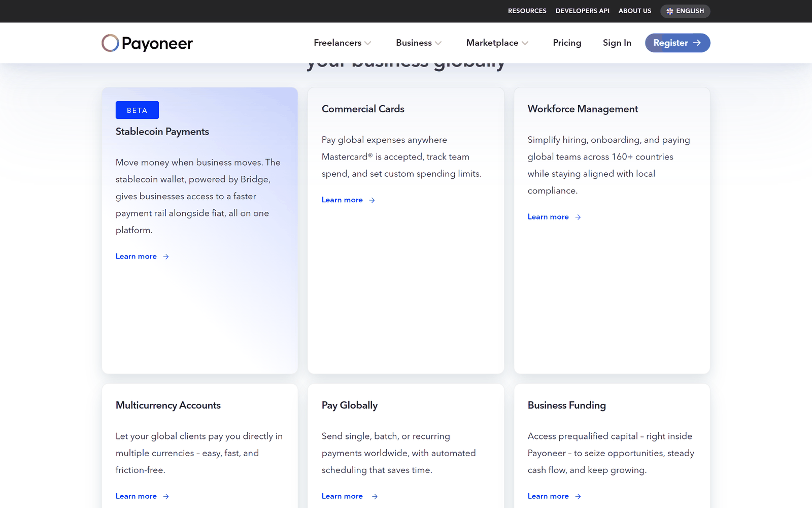812x508 pixels.
Task: Click the arrow icon in Register button
Action: [x=697, y=43]
